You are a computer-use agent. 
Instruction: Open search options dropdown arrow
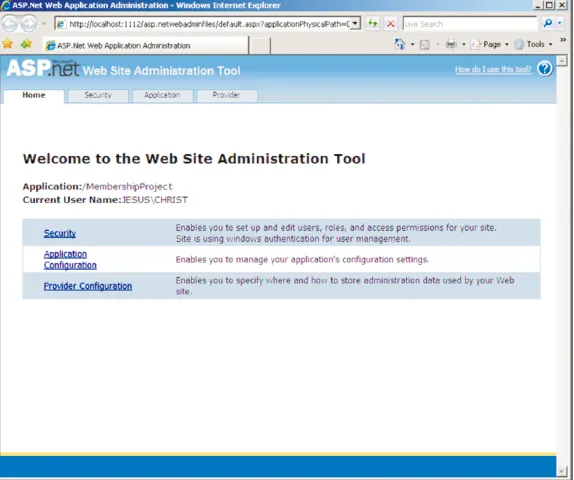[x=560, y=24]
